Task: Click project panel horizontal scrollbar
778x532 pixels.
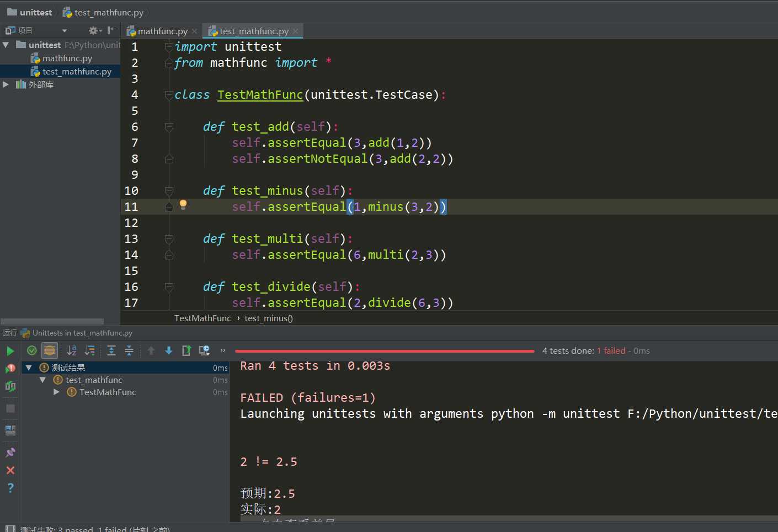Action: click(52, 321)
